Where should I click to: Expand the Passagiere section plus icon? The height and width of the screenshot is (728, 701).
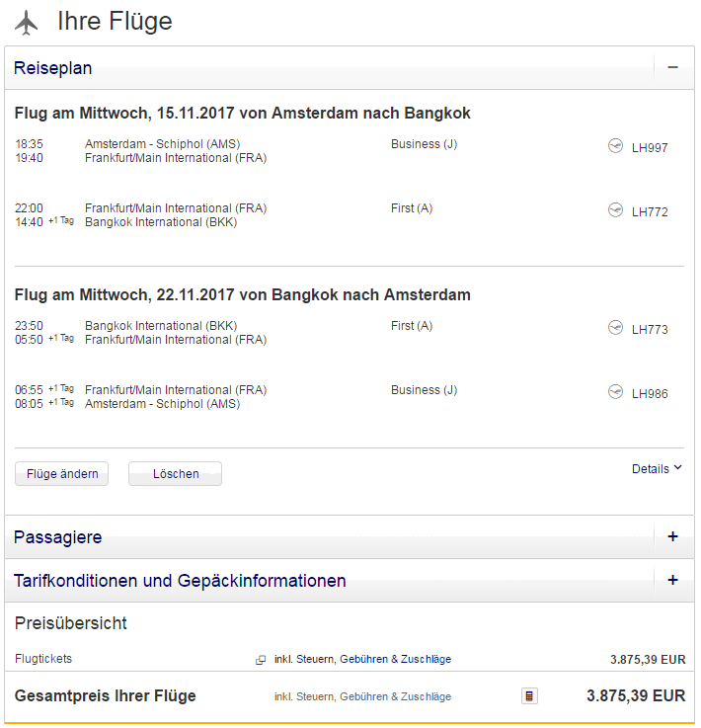coord(672,536)
